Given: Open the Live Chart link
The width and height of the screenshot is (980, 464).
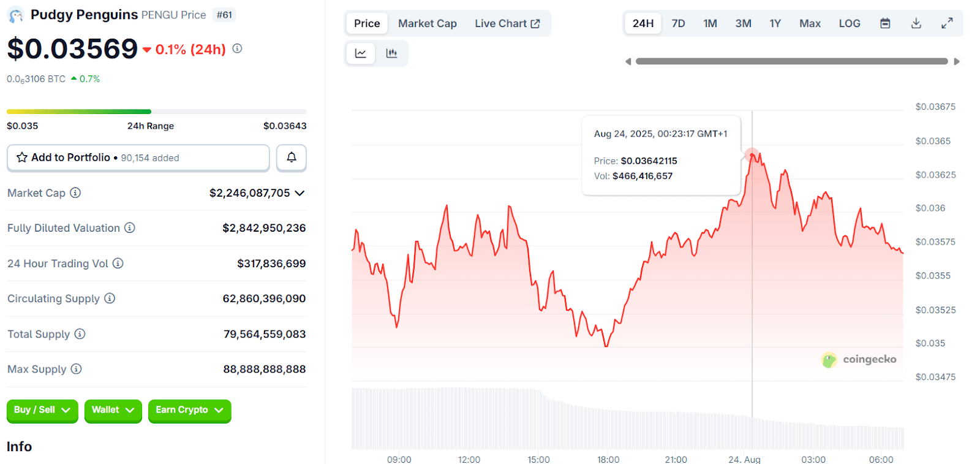Looking at the screenshot, I should tap(507, 23).
